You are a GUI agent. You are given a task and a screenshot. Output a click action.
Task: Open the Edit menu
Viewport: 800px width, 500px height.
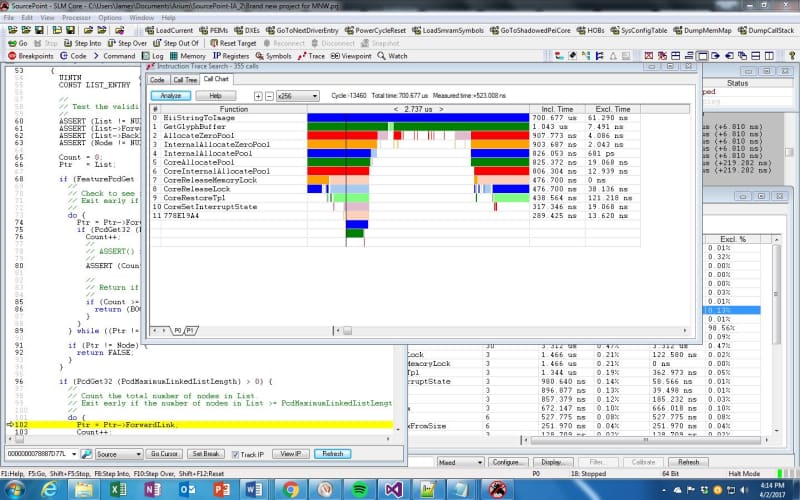coord(27,17)
